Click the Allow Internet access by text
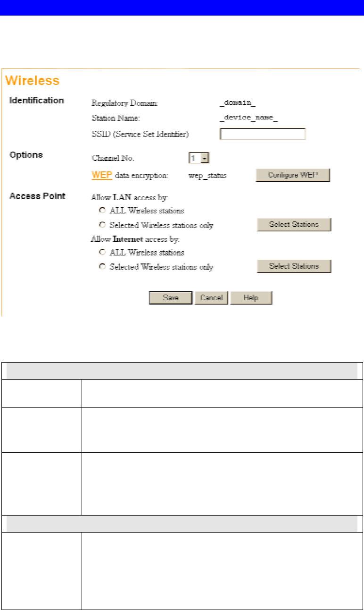The width and height of the screenshot is (364, 610). (135, 239)
